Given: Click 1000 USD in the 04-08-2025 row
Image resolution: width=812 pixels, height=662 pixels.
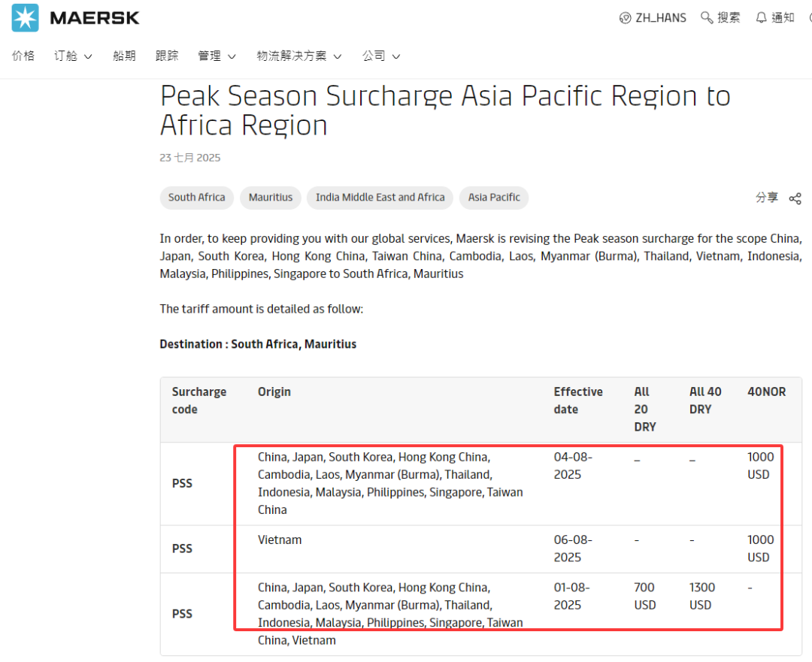Looking at the screenshot, I should [x=761, y=466].
